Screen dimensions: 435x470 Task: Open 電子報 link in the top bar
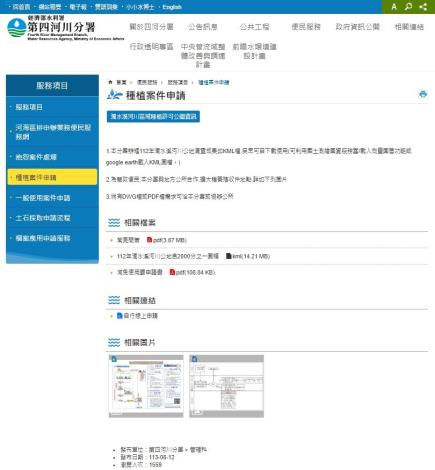pyautogui.click(x=78, y=7)
